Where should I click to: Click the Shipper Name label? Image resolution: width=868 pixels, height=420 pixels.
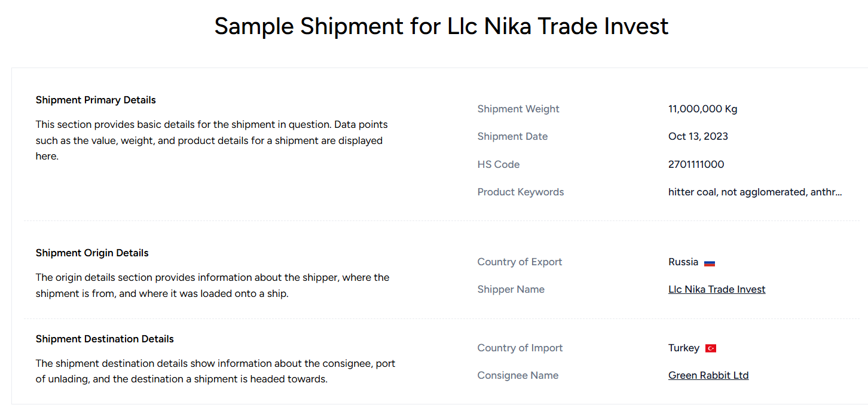511,289
